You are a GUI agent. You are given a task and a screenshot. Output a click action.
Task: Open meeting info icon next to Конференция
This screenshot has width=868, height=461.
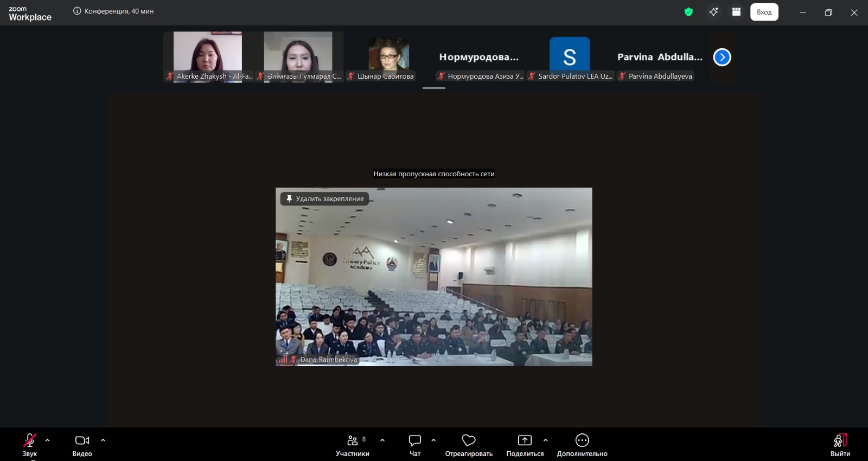click(x=77, y=11)
